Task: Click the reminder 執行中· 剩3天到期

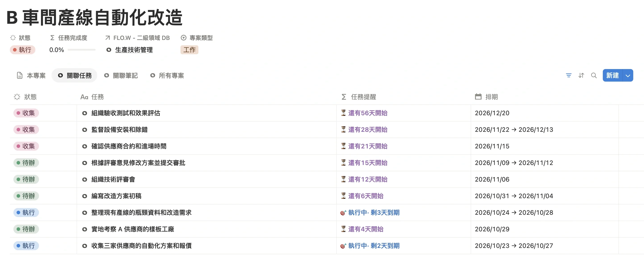Action: 370,213
